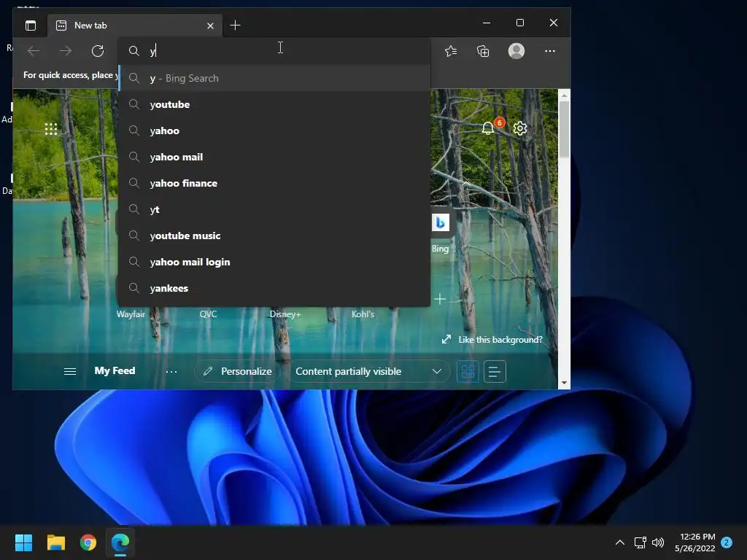Close the New tab tab
This screenshot has width=747, height=560.
coord(210,26)
